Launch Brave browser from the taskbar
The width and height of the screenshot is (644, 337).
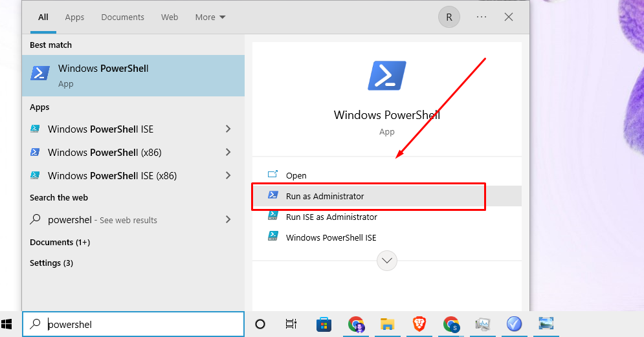[419, 324]
